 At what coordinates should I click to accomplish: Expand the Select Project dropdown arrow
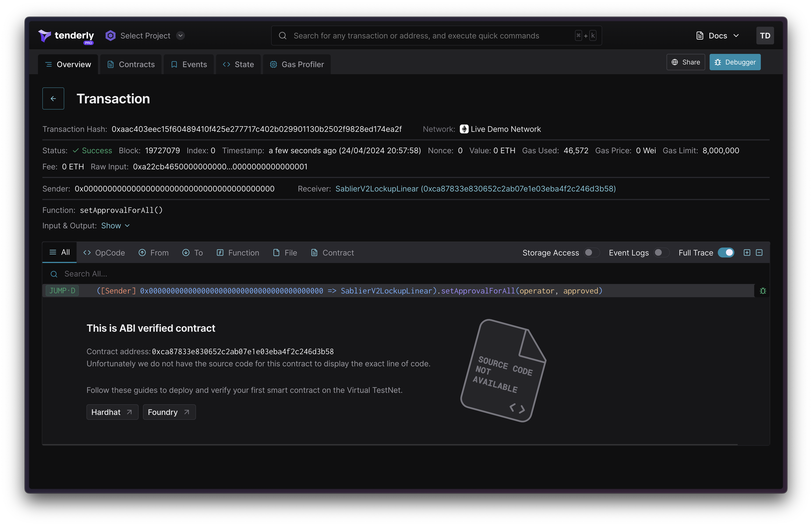click(180, 36)
